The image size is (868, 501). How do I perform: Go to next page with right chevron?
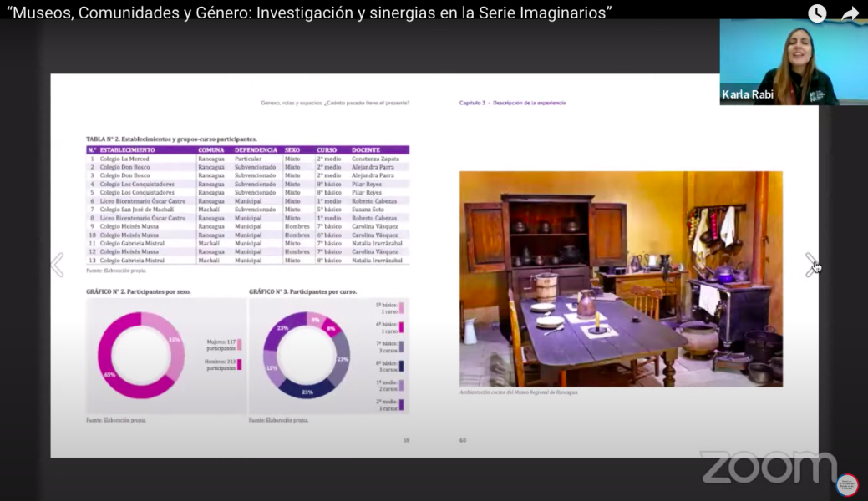(810, 265)
